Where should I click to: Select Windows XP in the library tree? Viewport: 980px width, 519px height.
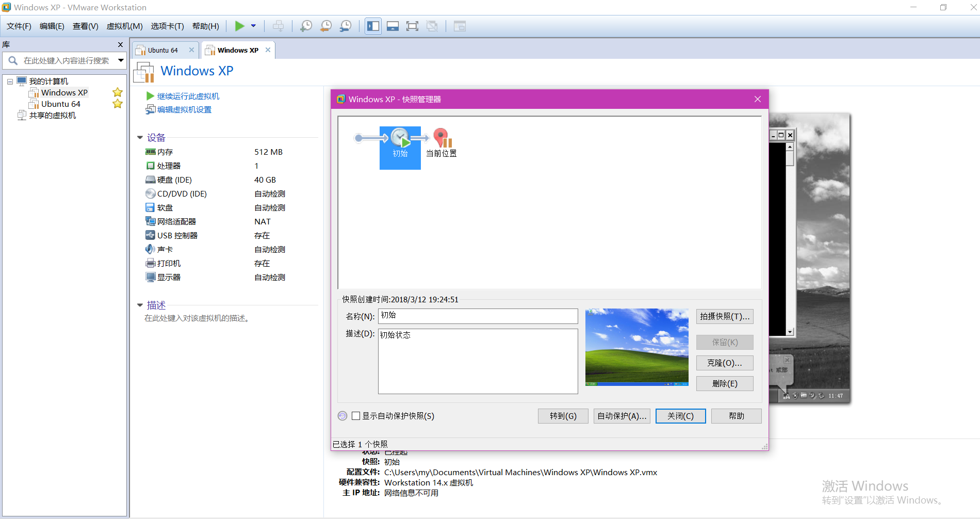pyautogui.click(x=64, y=93)
